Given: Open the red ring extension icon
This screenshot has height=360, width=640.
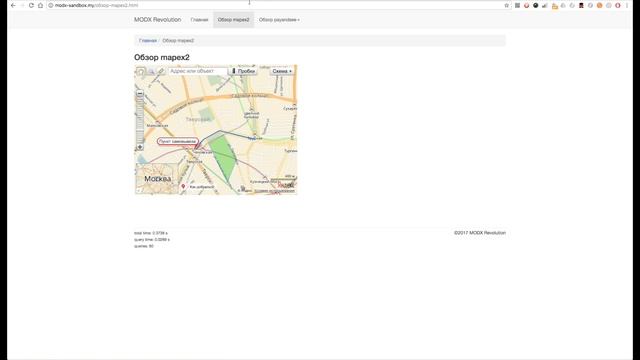Looking at the screenshot, I should pos(618,5).
